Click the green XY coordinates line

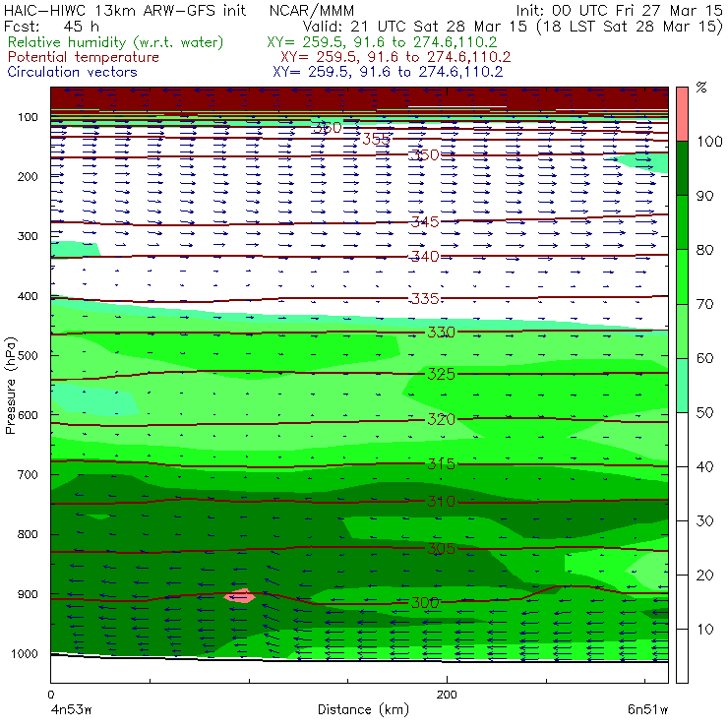(382, 42)
